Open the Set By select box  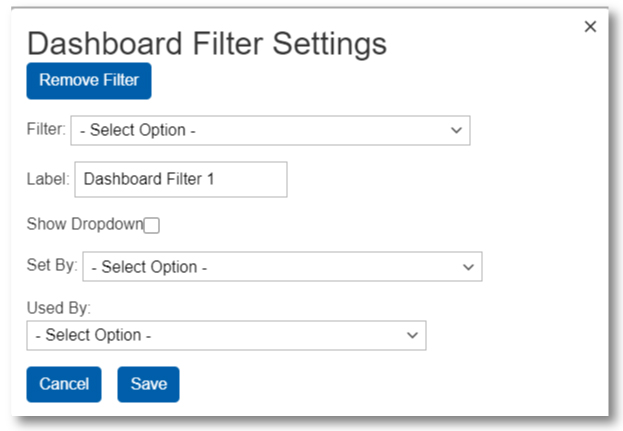pyautogui.click(x=282, y=267)
